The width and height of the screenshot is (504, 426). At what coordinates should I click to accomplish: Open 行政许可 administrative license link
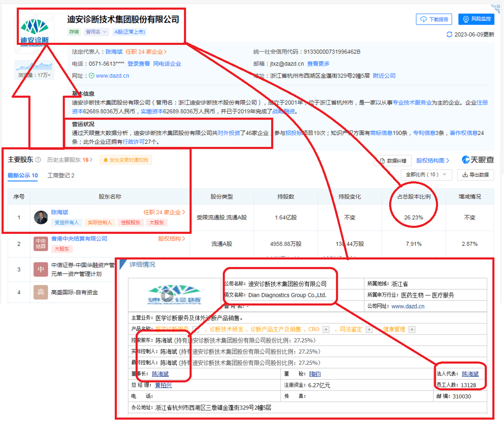[x=133, y=142]
